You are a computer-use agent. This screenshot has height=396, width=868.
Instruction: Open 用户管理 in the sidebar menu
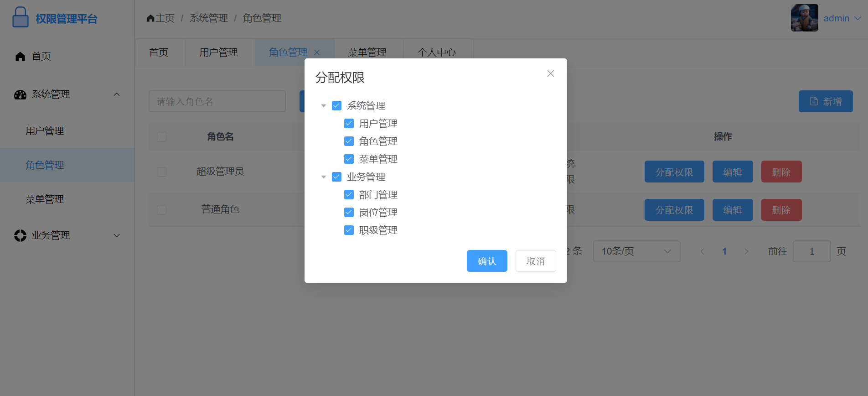45,131
